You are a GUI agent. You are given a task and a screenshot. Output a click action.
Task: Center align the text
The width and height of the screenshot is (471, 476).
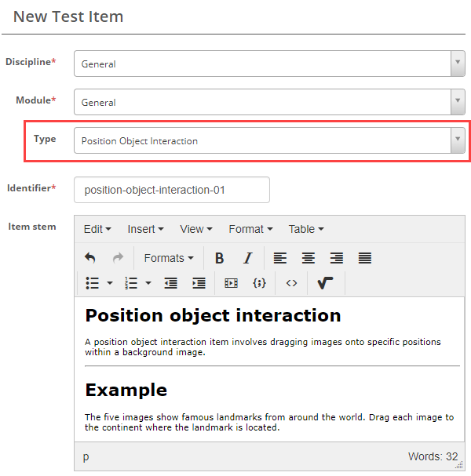pyautogui.click(x=309, y=258)
